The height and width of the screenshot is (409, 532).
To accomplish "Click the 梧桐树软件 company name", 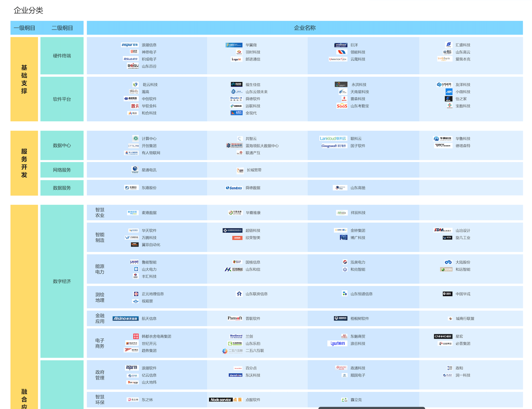I will (x=360, y=318).
